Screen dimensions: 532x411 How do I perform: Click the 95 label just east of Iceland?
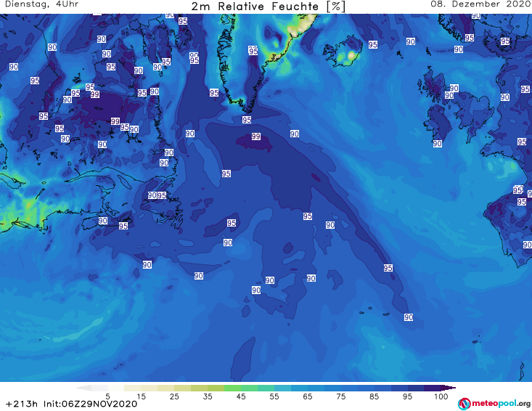coord(373,44)
